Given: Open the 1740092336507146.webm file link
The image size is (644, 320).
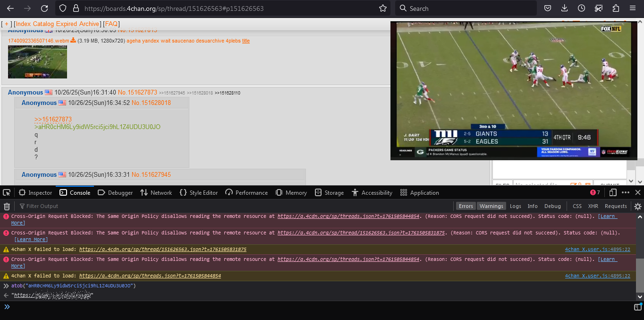Looking at the screenshot, I should click(39, 41).
